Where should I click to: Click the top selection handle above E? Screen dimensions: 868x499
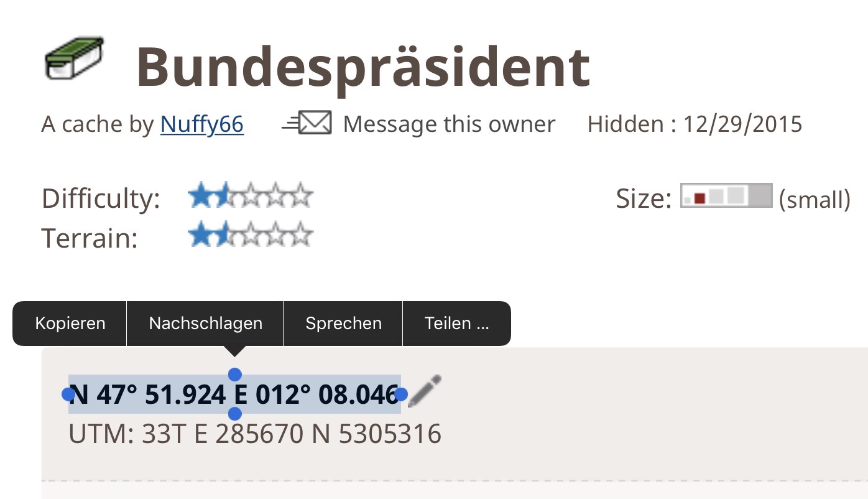235,374
